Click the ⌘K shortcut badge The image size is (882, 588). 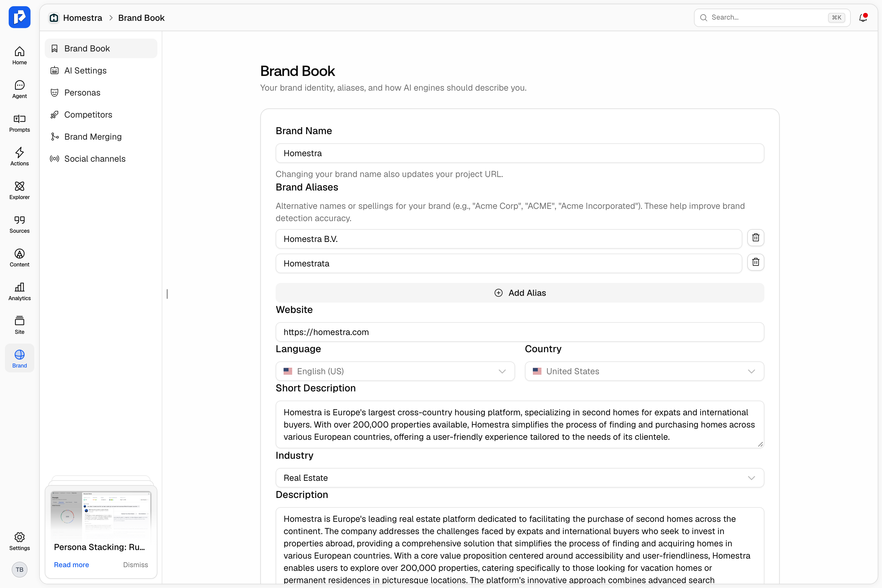tap(837, 18)
